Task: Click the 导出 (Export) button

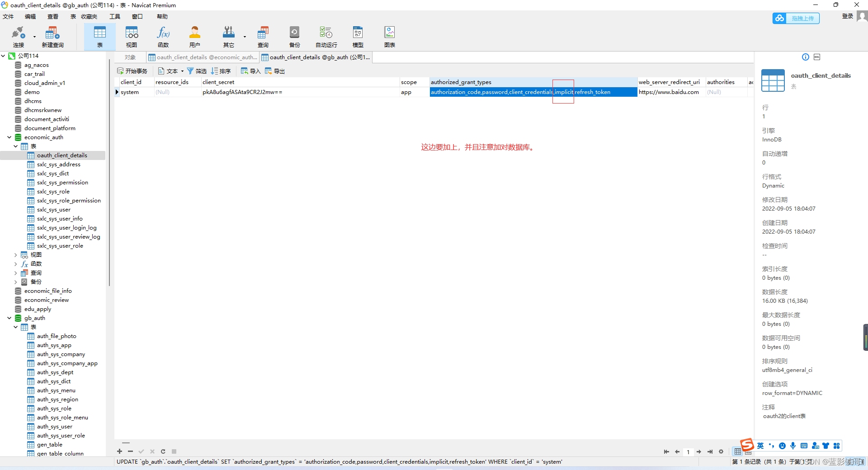Action: pos(274,71)
